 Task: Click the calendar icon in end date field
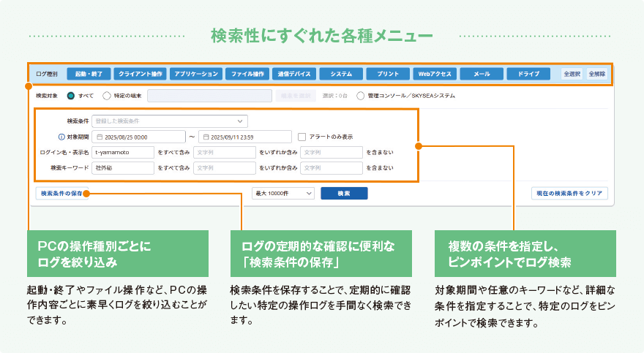point(206,137)
